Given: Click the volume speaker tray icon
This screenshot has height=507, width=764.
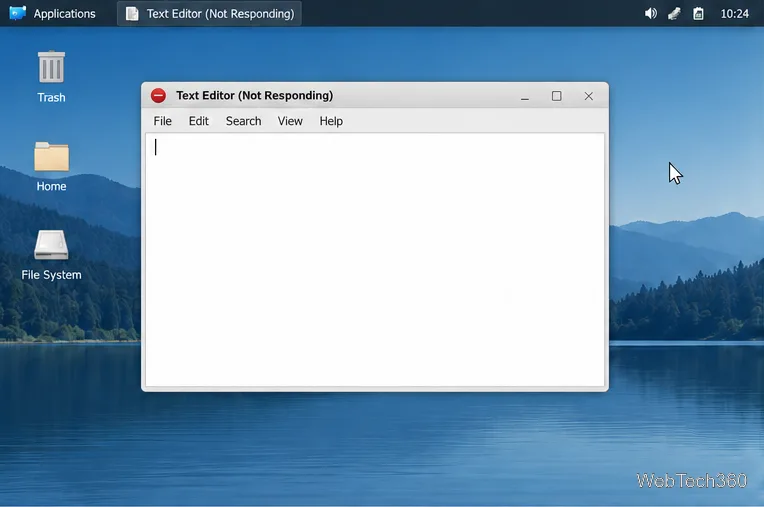Looking at the screenshot, I should 650,14.
